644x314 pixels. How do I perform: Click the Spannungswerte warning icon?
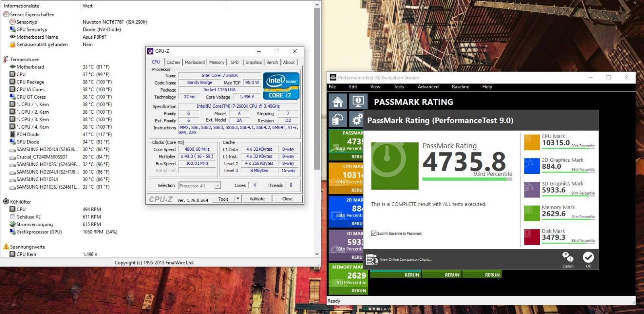(6, 247)
